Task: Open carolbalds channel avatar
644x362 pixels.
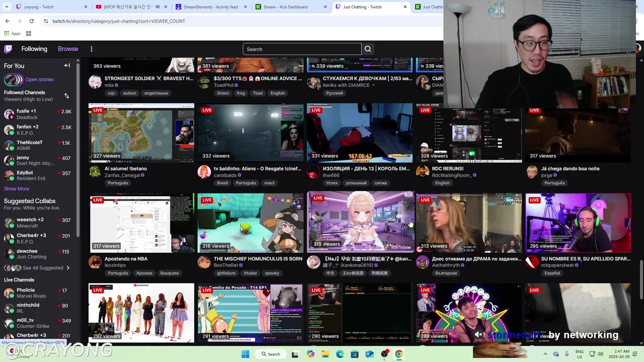Action: [204, 172]
